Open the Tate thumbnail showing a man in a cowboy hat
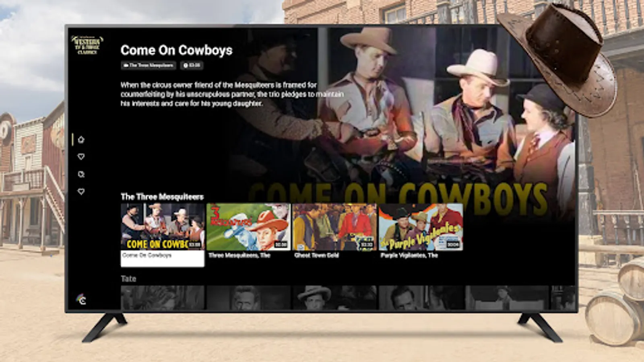 334,298
